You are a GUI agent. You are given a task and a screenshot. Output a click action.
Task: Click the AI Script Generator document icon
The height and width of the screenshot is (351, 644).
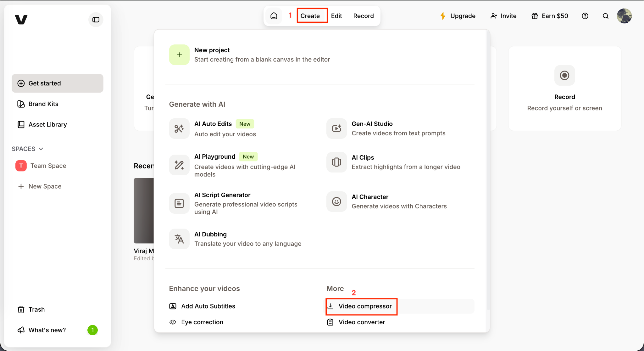coord(179,203)
